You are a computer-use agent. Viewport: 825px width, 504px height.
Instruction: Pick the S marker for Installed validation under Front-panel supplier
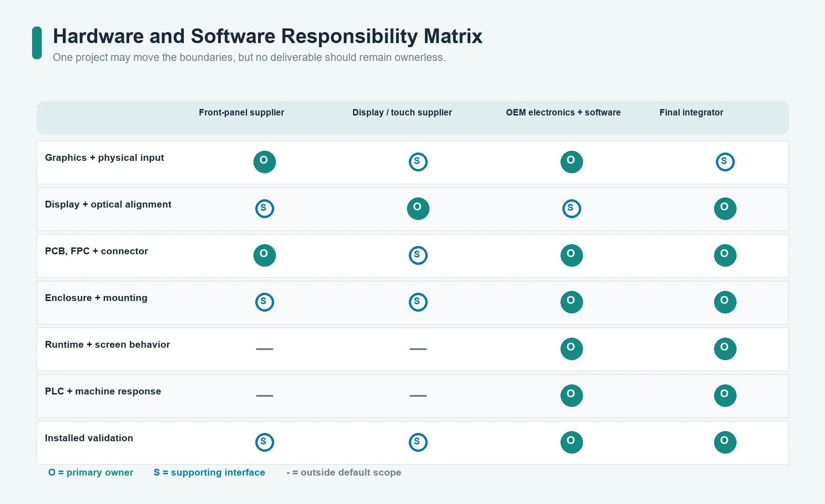coord(264,442)
